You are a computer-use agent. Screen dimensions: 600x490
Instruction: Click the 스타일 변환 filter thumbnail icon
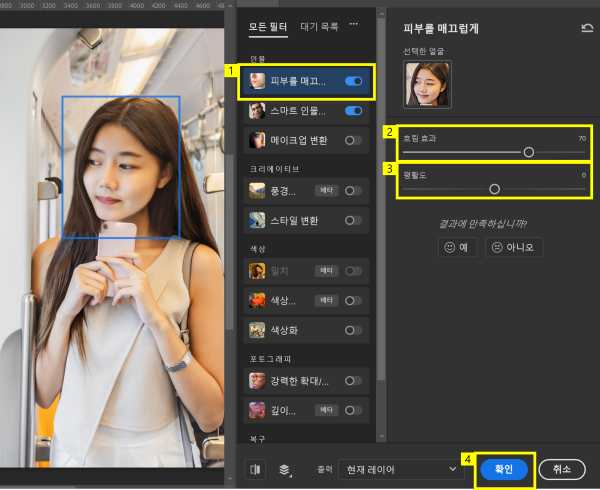point(257,220)
